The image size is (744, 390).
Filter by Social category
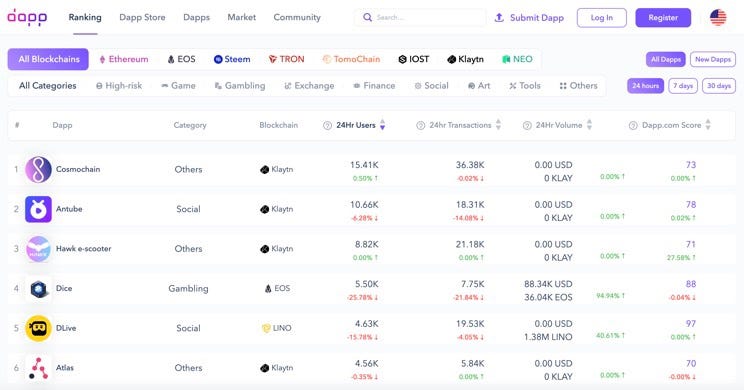431,86
